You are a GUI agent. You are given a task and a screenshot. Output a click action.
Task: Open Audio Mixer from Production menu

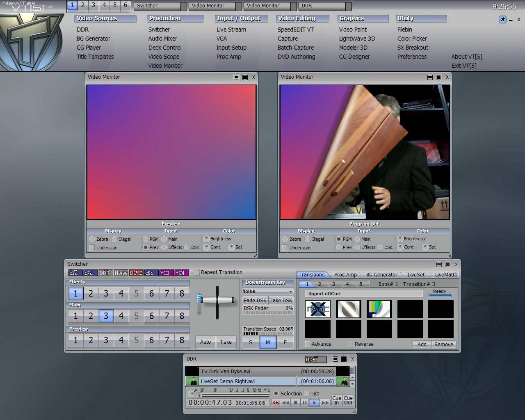[163, 39]
